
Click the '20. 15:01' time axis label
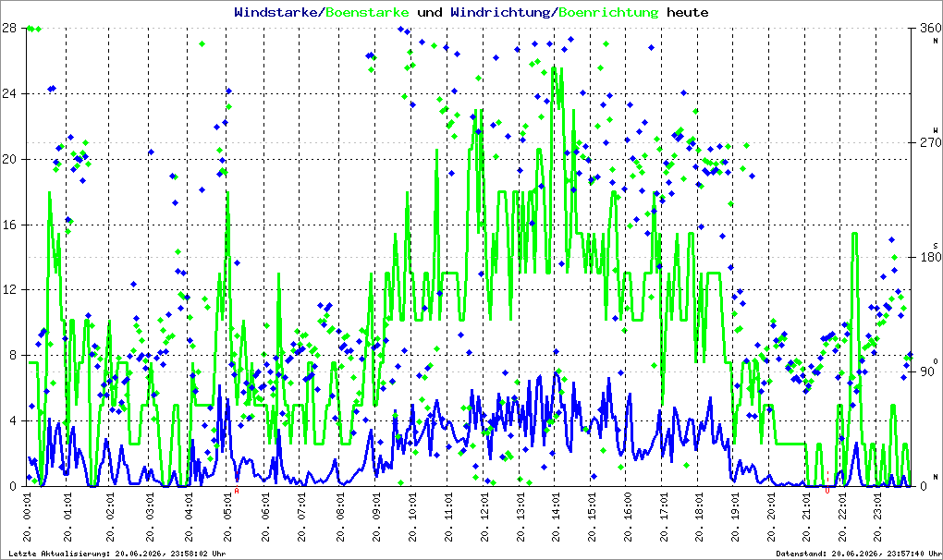[x=592, y=517]
